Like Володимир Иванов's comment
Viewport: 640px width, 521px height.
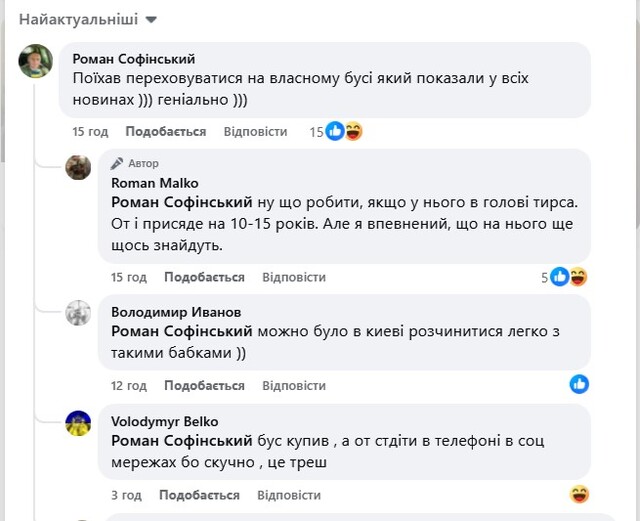tap(204, 385)
